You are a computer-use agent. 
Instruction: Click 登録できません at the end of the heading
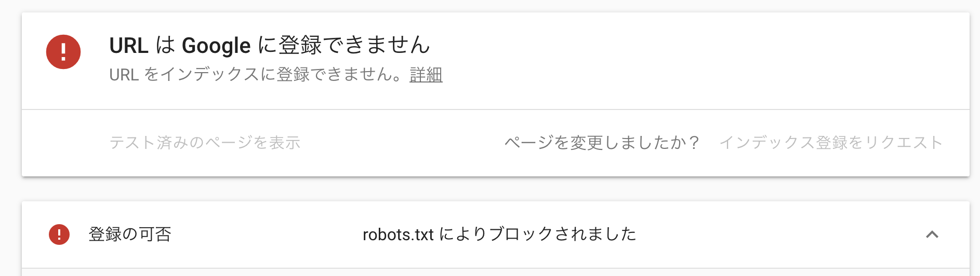354,46
